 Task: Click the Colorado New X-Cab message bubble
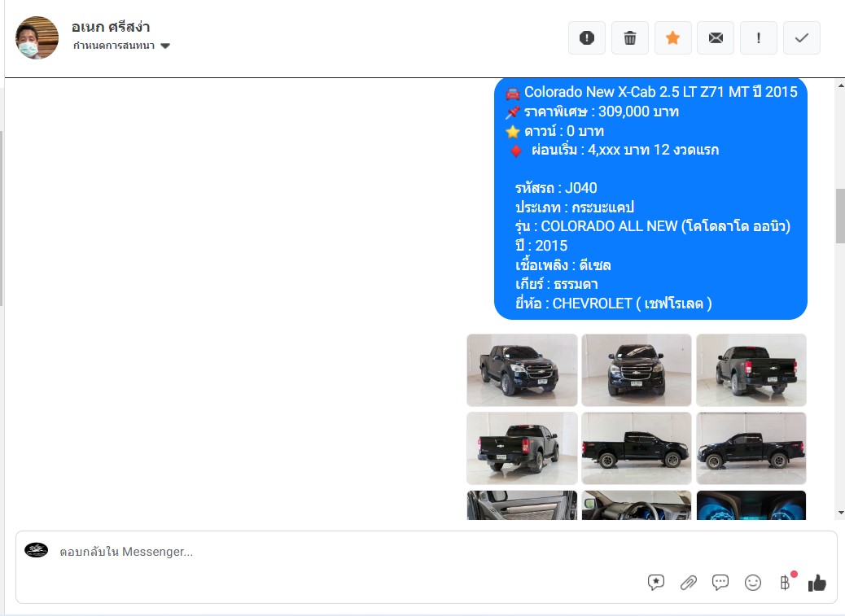point(650,199)
